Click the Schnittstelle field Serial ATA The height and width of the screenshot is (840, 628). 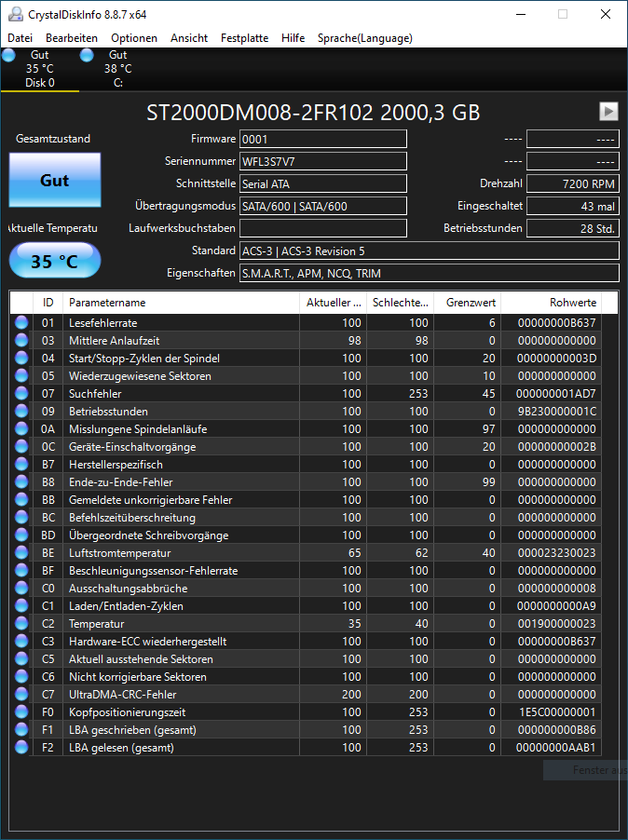point(323,183)
